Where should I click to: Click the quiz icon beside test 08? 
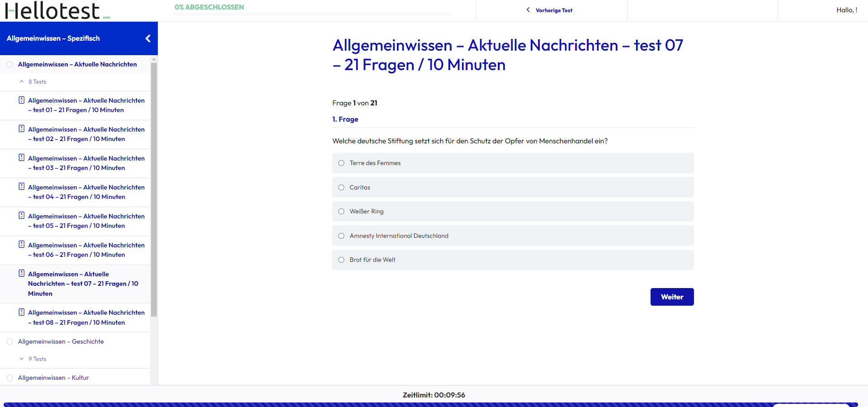[21, 312]
